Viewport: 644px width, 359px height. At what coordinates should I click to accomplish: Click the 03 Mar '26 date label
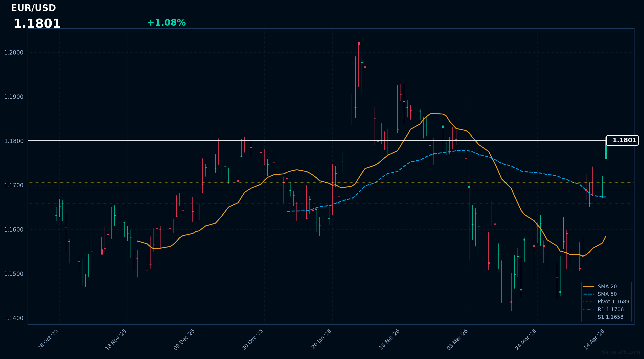coord(458,340)
